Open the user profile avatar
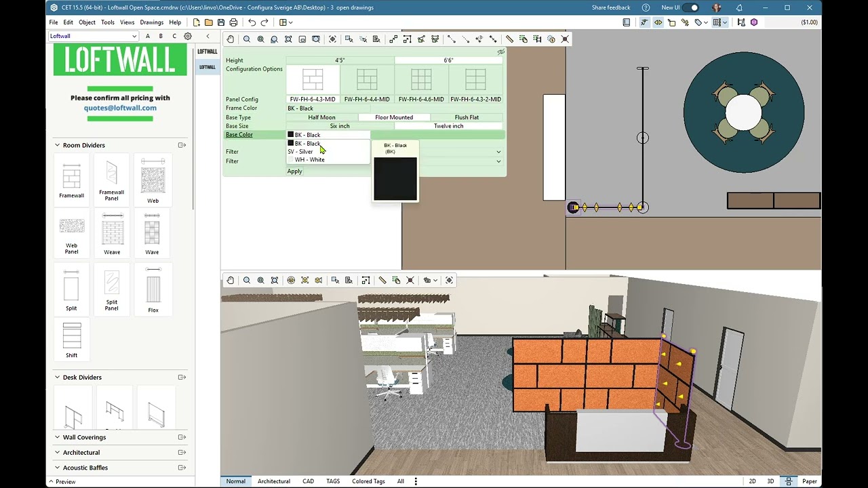868x488 pixels. (x=717, y=7)
